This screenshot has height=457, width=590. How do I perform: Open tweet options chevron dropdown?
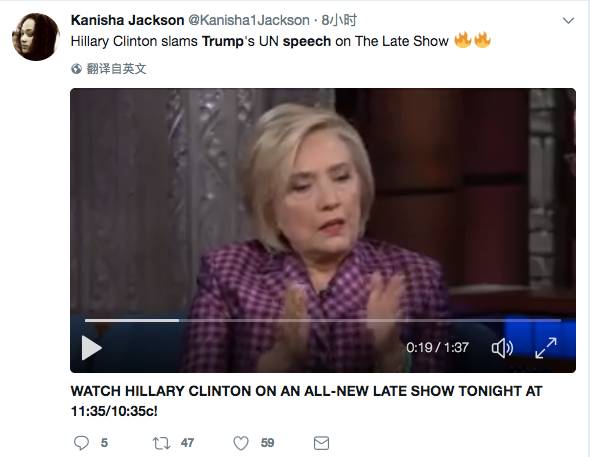(568, 20)
